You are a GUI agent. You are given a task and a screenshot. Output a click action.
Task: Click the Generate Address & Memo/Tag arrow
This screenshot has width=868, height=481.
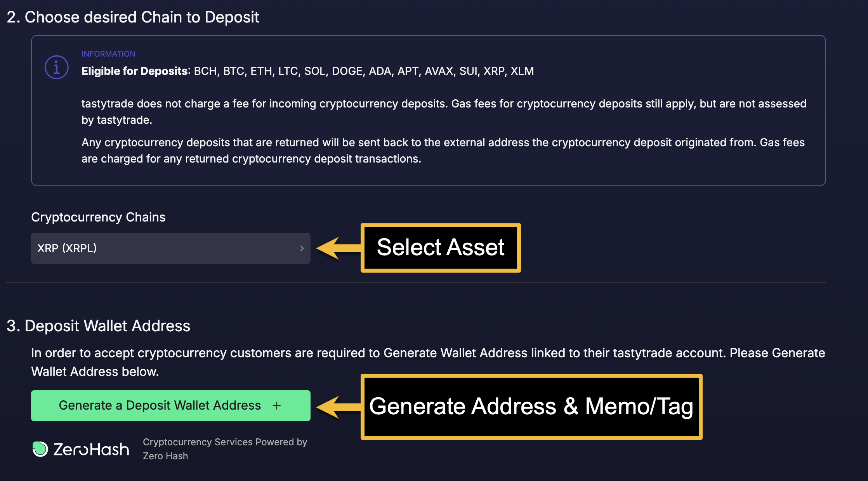338,406
